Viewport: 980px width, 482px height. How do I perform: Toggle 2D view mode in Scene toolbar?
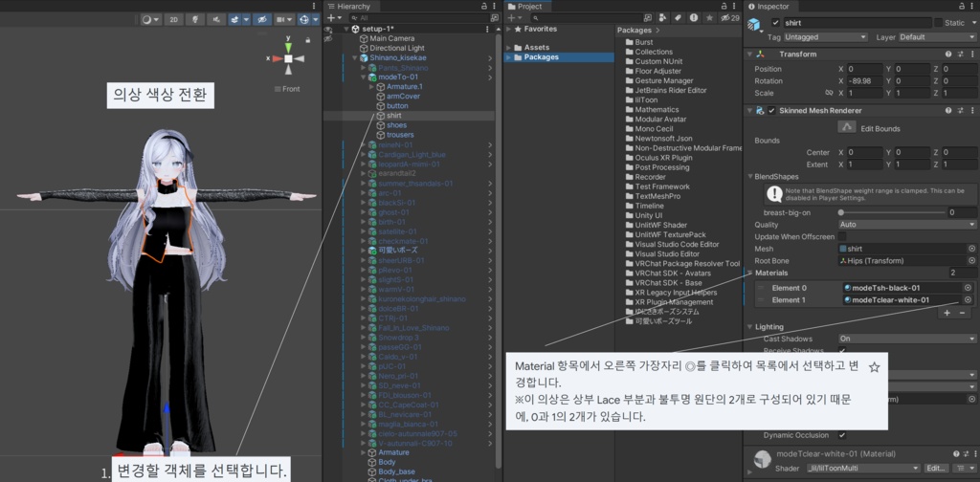[x=173, y=19]
